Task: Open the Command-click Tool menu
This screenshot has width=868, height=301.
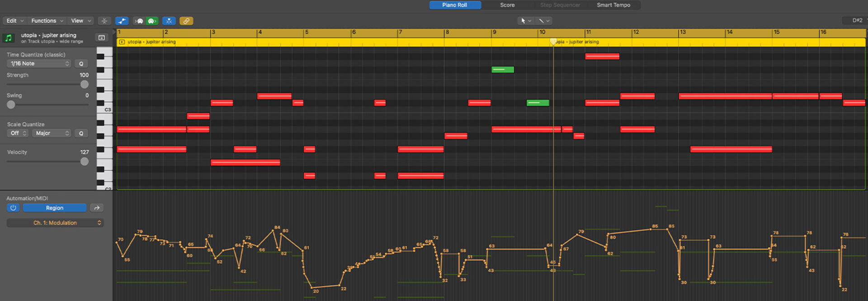Action: click(544, 21)
